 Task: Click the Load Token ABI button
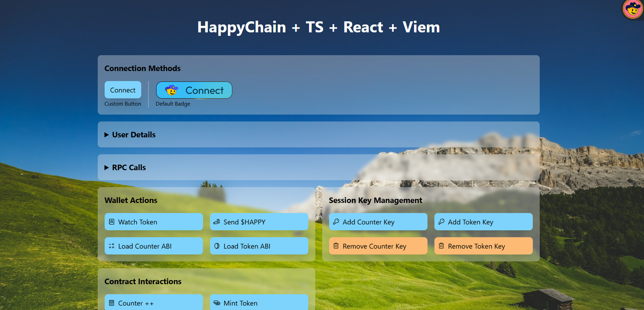(259, 246)
